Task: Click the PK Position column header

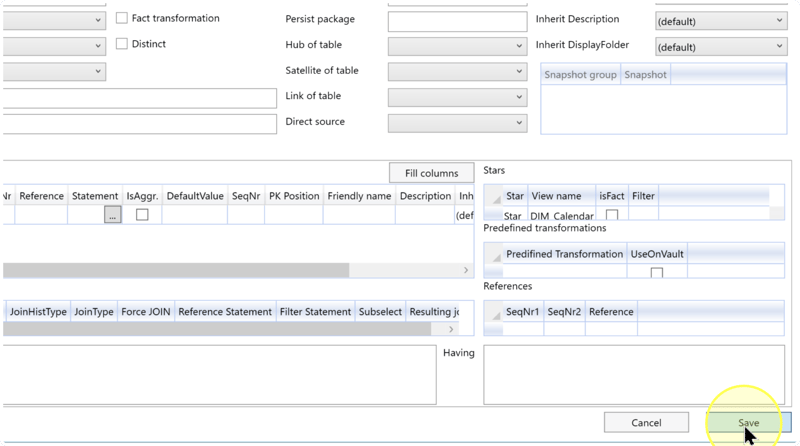Action: click(x=294, y=196)
